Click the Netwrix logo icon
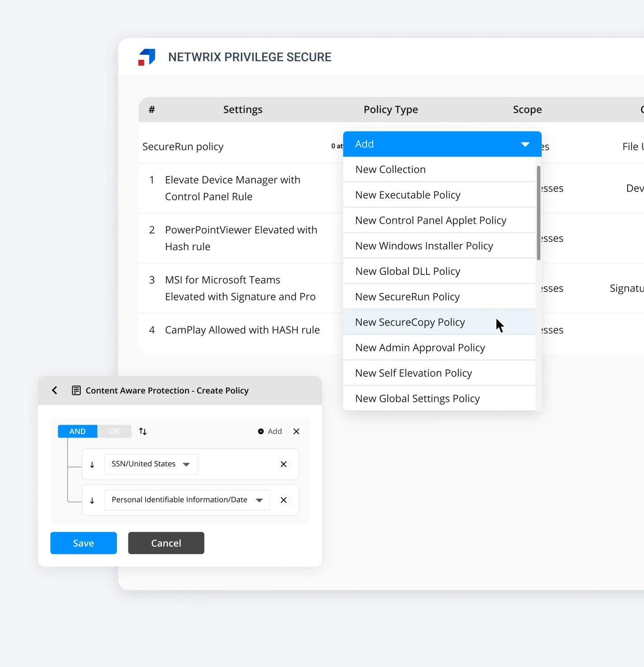644x667 pixels. (147, 57)
